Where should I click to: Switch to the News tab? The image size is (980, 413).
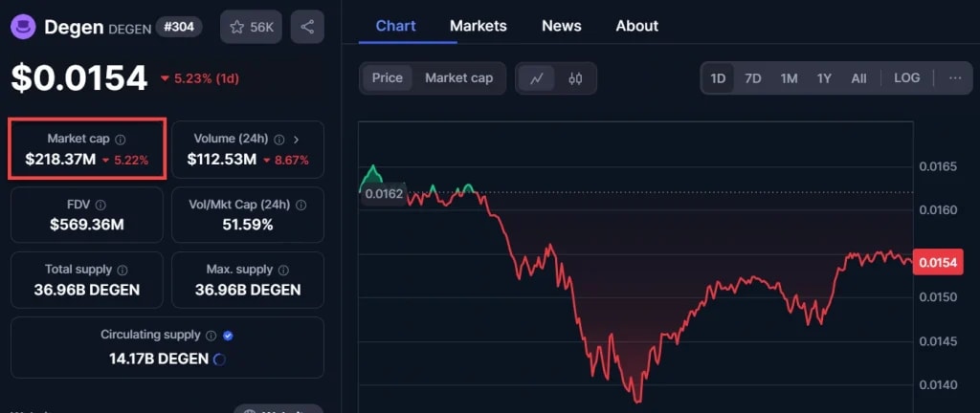[x=561, y=26]
